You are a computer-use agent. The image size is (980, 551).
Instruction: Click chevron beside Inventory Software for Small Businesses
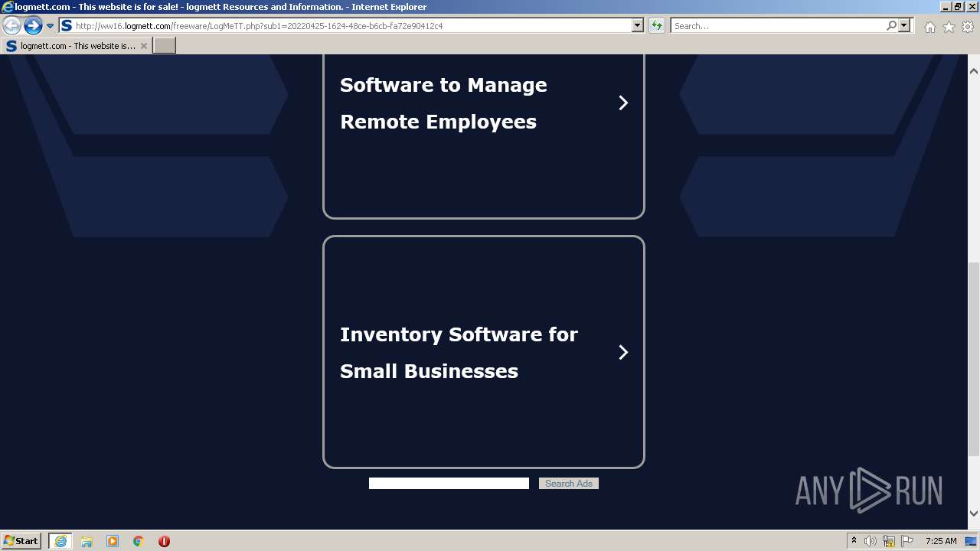(x=623, y=352)
